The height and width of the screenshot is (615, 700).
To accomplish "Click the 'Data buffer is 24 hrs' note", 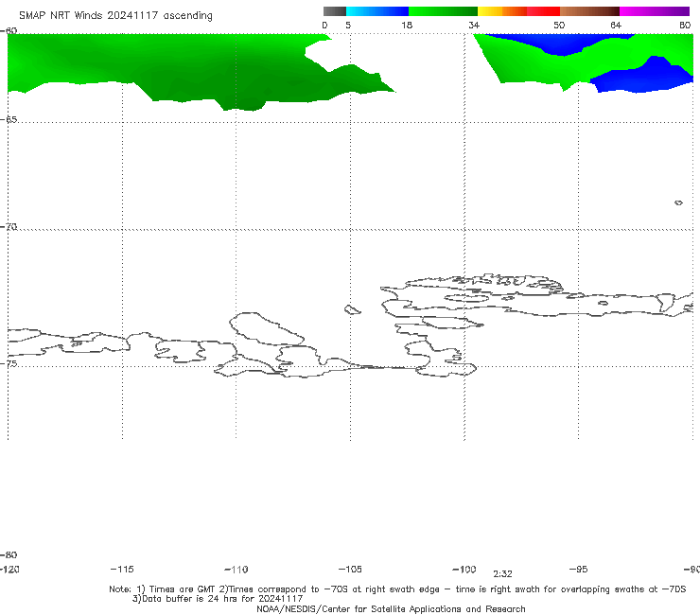I will [x=218, y=599].
